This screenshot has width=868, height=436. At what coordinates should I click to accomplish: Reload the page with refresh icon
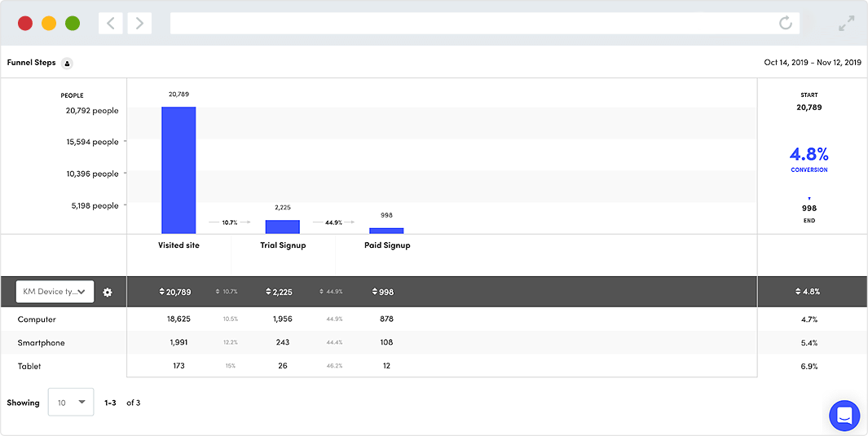point(785,24)
